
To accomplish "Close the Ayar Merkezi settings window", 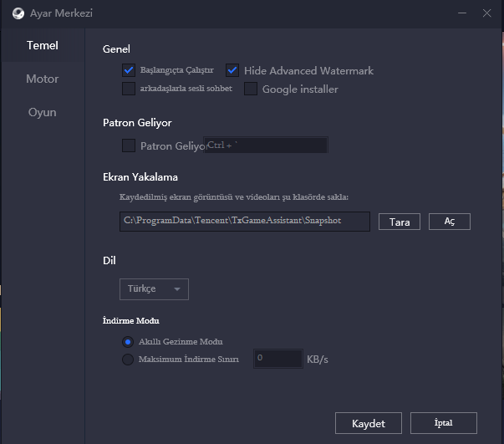I will coord(487,13).
